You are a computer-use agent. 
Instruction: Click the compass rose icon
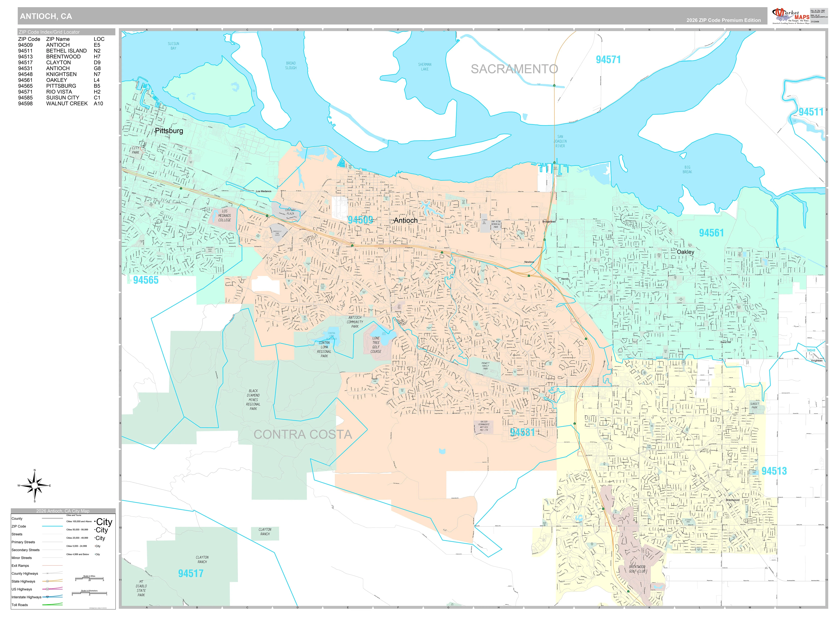tap(34, 485)
